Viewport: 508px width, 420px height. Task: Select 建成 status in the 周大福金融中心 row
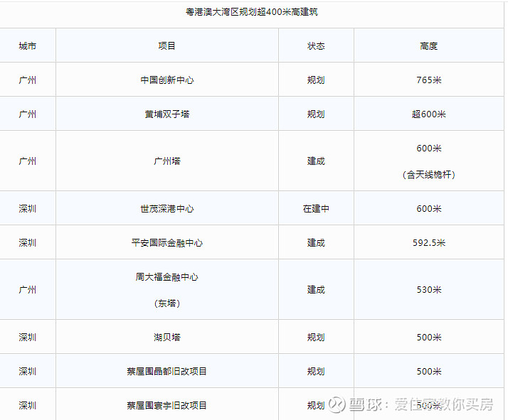click(316, 290)
